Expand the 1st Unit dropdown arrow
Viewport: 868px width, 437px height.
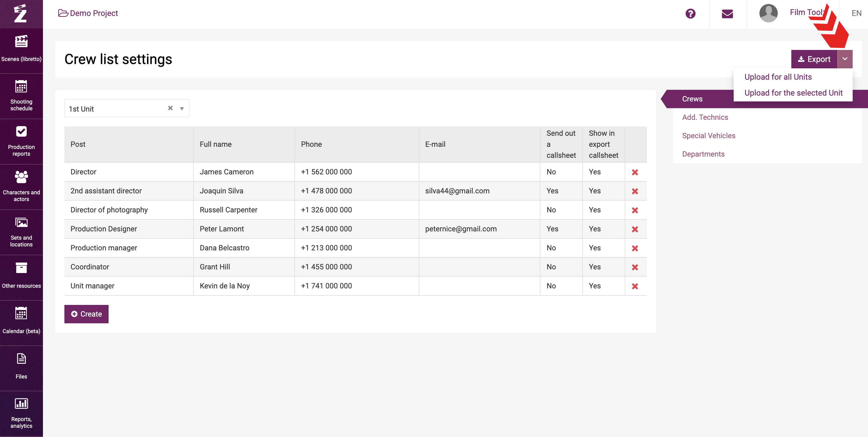182,108
